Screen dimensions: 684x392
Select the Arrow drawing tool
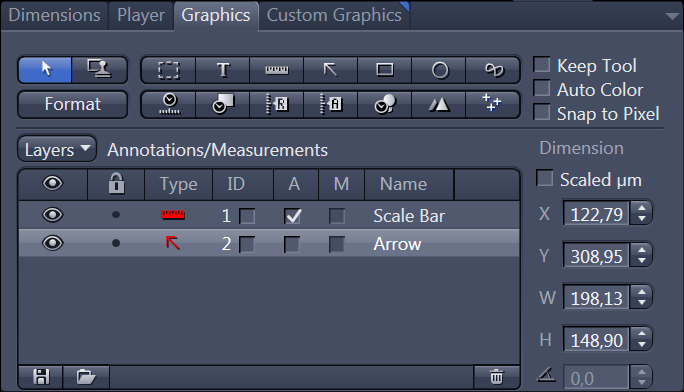click(x=330, y=70)
